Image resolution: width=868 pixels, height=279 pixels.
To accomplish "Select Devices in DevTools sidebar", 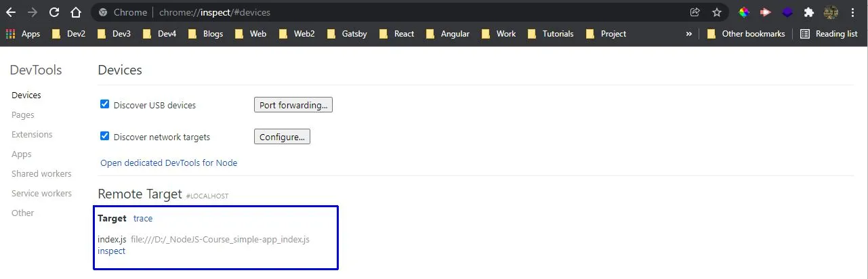I will pyautogui.click(x=26, y=95).
